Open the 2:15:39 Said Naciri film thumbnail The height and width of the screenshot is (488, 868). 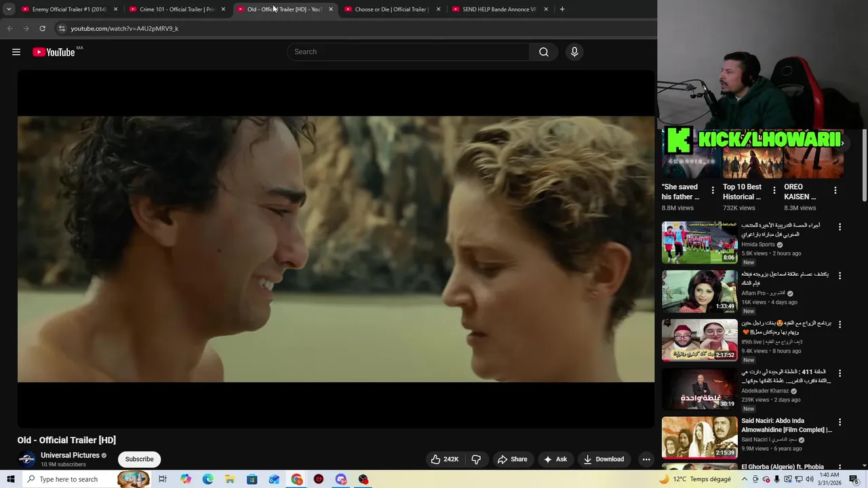pos(699,437)
